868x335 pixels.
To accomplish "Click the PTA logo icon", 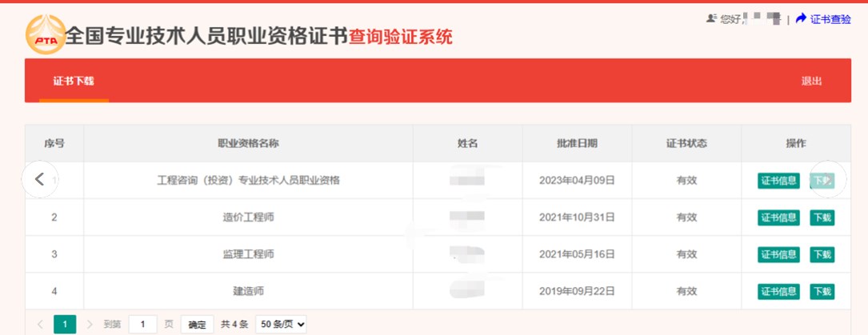I will tap(46, 35).
